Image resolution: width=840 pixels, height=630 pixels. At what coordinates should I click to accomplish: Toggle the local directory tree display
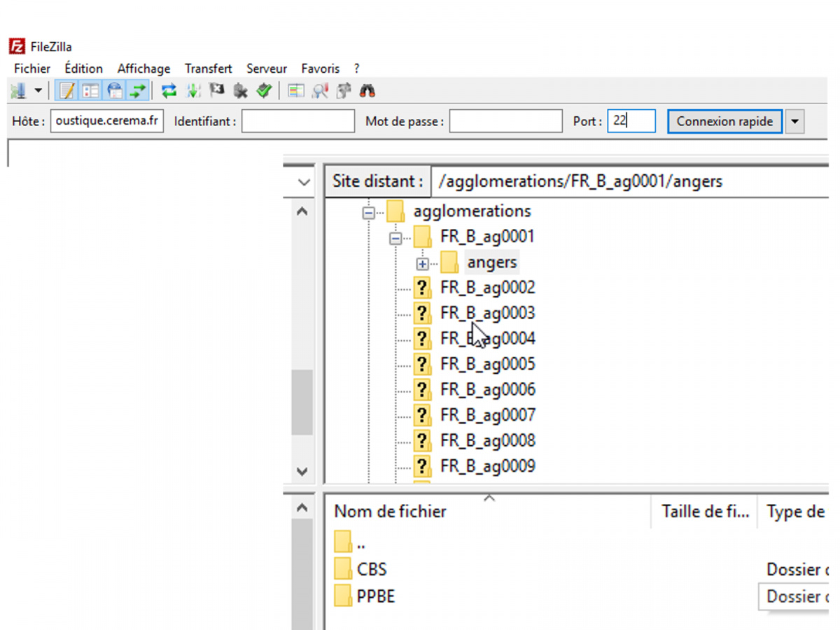pyautogui.click(x=90, y=90)
